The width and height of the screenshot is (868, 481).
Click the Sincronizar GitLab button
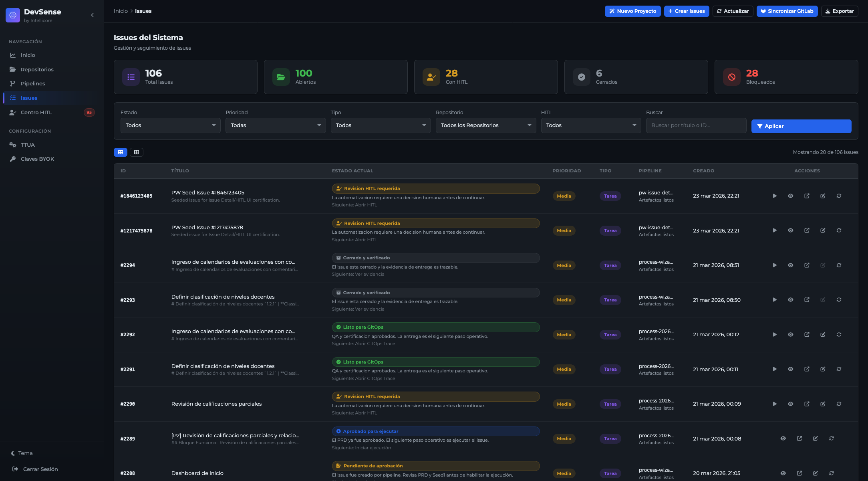pyautogui.click(x=787, y=11)
